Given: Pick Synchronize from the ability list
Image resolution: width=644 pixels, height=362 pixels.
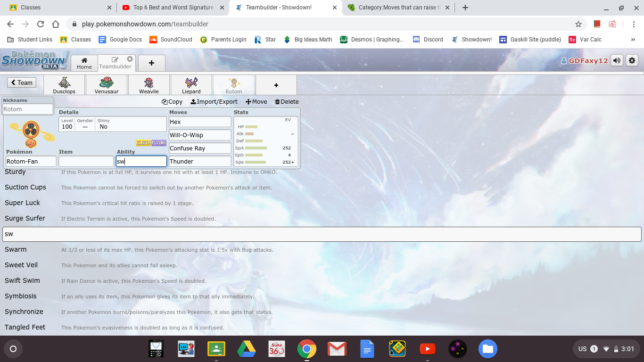Looking at the screenshot, I should (24, 312).
